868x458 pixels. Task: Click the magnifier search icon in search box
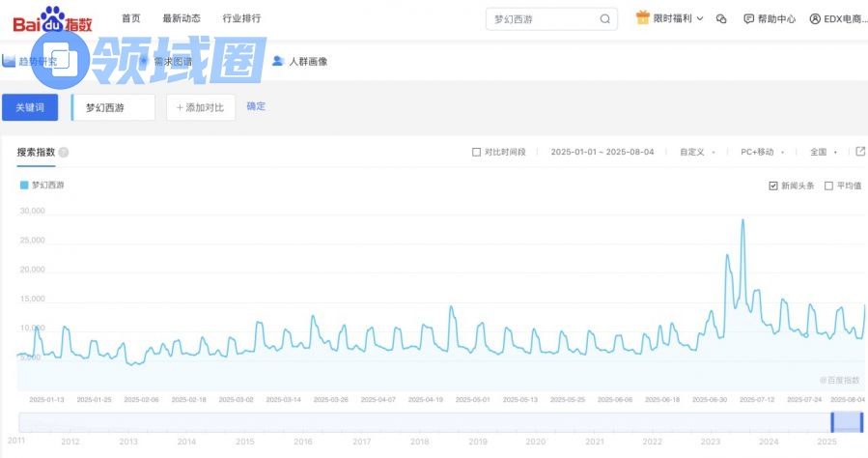coord(605,18)
